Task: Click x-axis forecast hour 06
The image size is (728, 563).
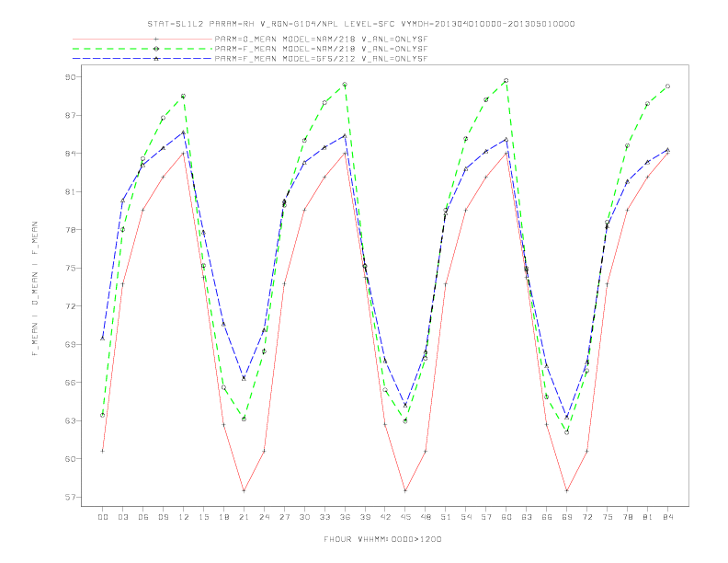Action: (143, 517)
